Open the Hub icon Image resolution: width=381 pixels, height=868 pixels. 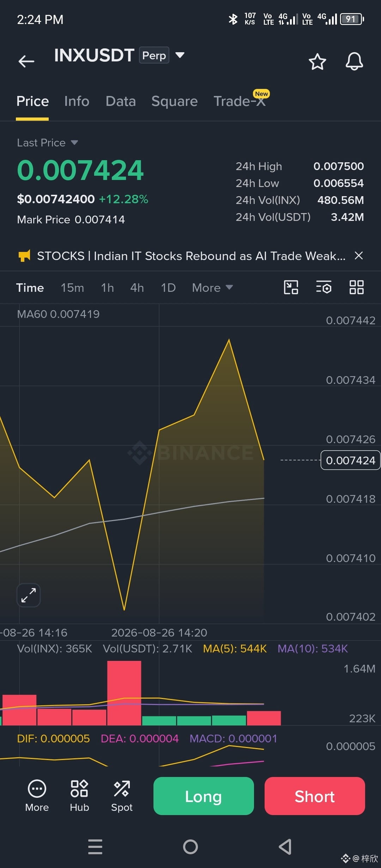tap(79, 796)
